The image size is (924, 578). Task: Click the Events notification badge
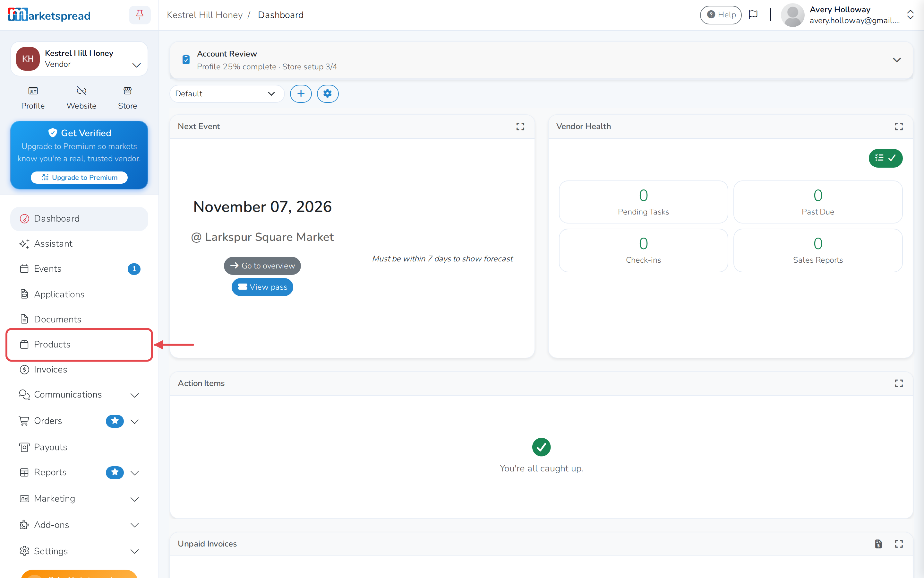pyautogui.click(x=134, y=269)
